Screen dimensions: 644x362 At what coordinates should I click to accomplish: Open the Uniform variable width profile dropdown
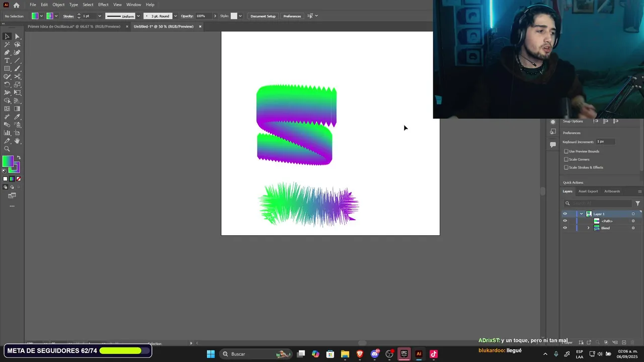138,16
